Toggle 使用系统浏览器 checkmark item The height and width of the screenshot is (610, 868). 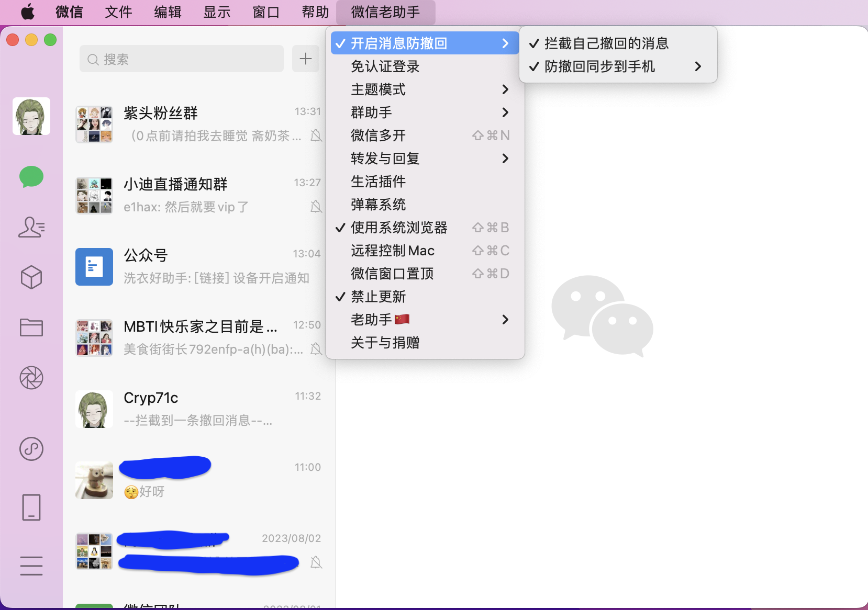[x=399, y=228]
